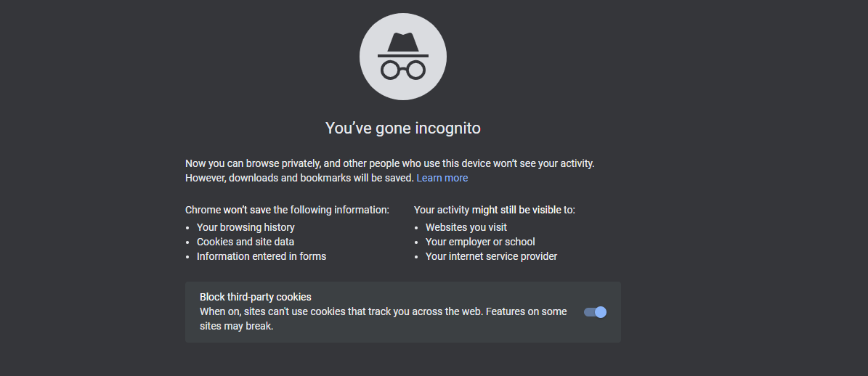Click the hat shape in incognito logo
Image resolution: width=868 pixels, height=376 pixels.
403,45
